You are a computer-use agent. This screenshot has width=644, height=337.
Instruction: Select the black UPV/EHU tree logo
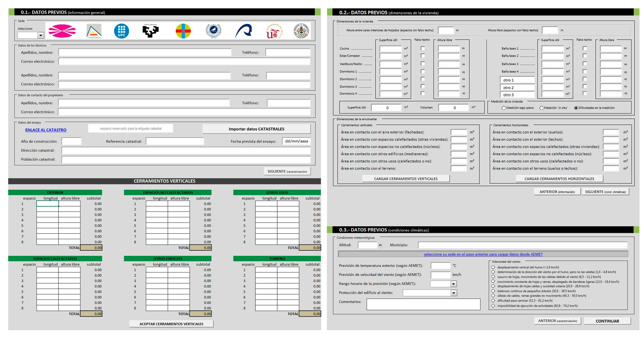coord(151,31)
